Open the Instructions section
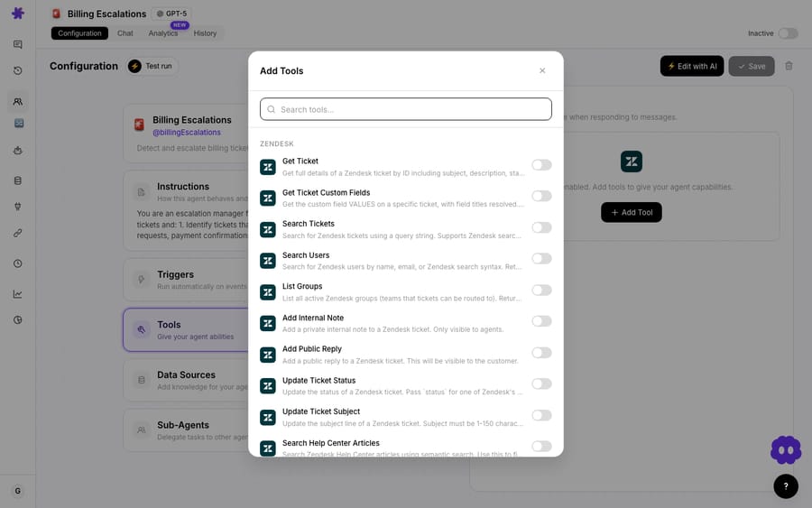Viewport: 812px width, 508px height. (186, 211)
